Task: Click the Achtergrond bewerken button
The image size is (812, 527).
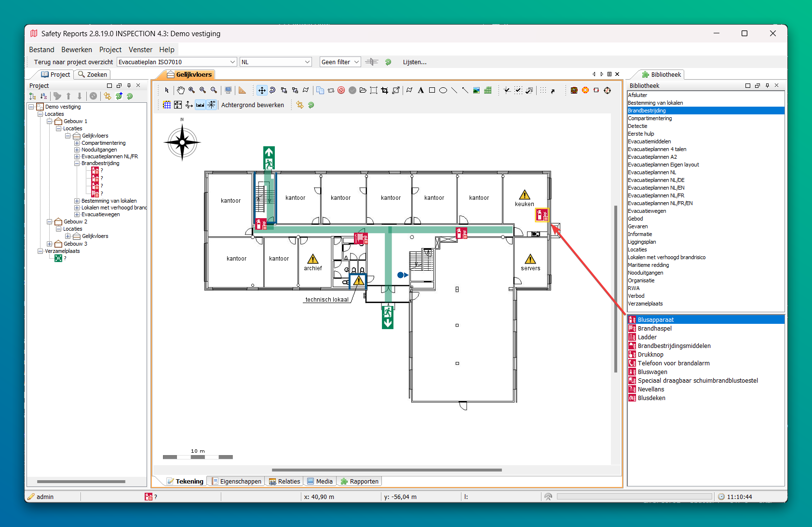Action: [252, 105]
